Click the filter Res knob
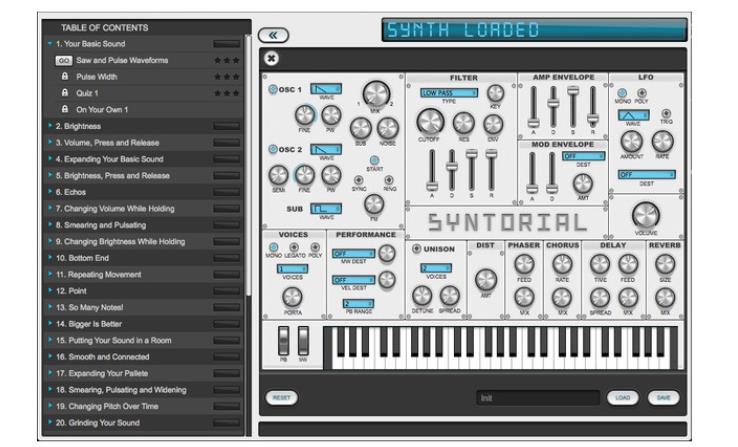The width and height of the screenshot is (738, 447). [464, 123]
